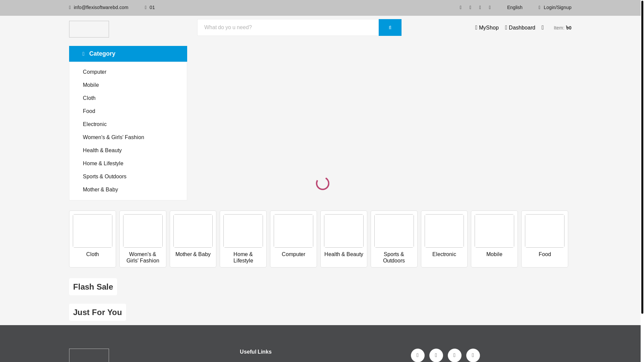Open the fourth footer social icon
644x362 pixels.
pos(473,355)
